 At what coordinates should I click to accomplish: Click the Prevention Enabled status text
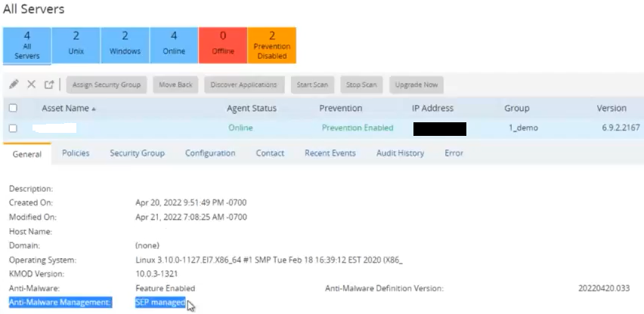[357, 128]
